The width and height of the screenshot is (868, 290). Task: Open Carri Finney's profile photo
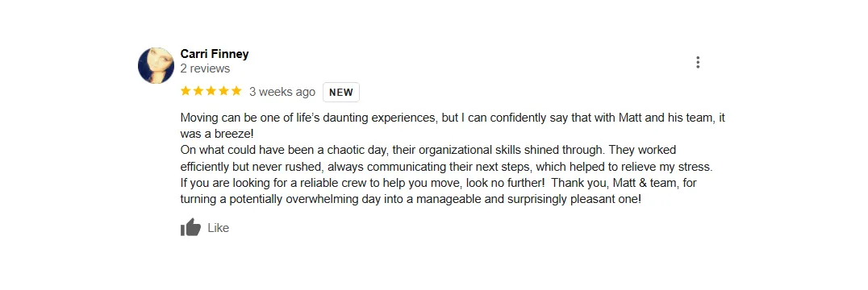coord(156,65)
